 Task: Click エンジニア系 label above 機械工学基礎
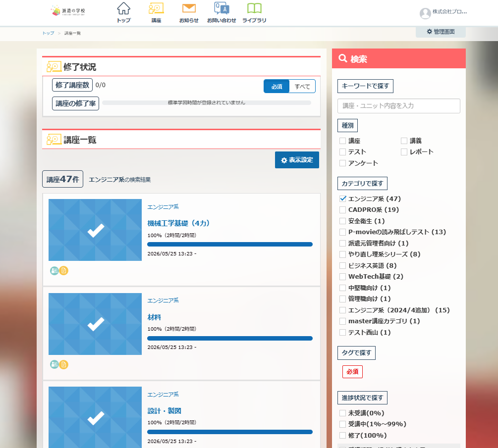pyautogui.click(x=163, y=207)
